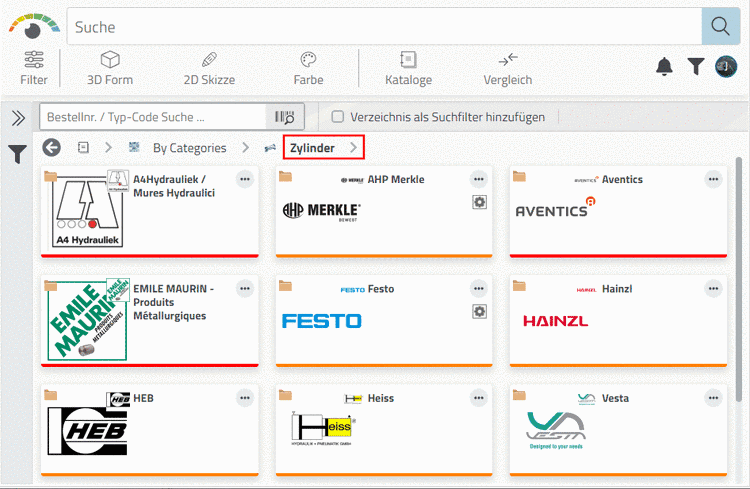The width and height of the screenshot is (750, 489).
Task: Focus the Suche search field
Action: pos(384,26)
